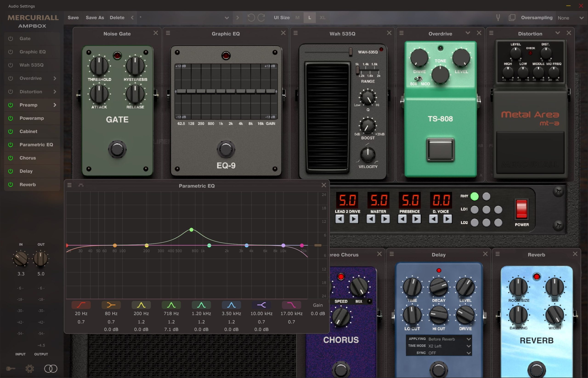Select the 10.00 kHz high-shelf band icon
This screenshot has width=588, height=378.
coord(261,305)
